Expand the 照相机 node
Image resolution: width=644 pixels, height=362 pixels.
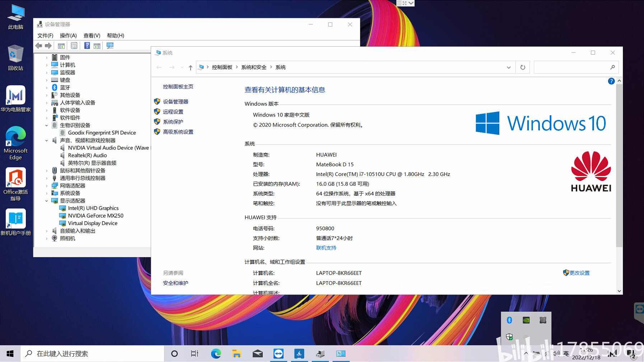tap(47, 238)
